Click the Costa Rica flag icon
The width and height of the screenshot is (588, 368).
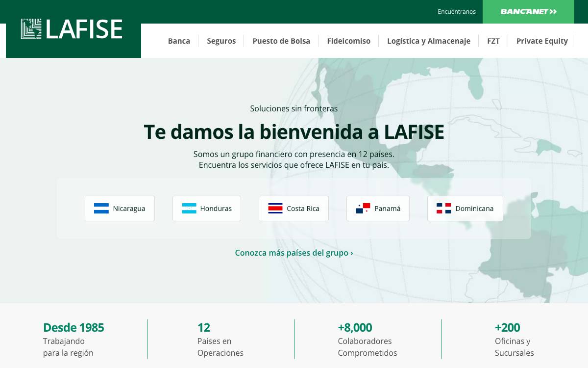click(x=275, y=209)
